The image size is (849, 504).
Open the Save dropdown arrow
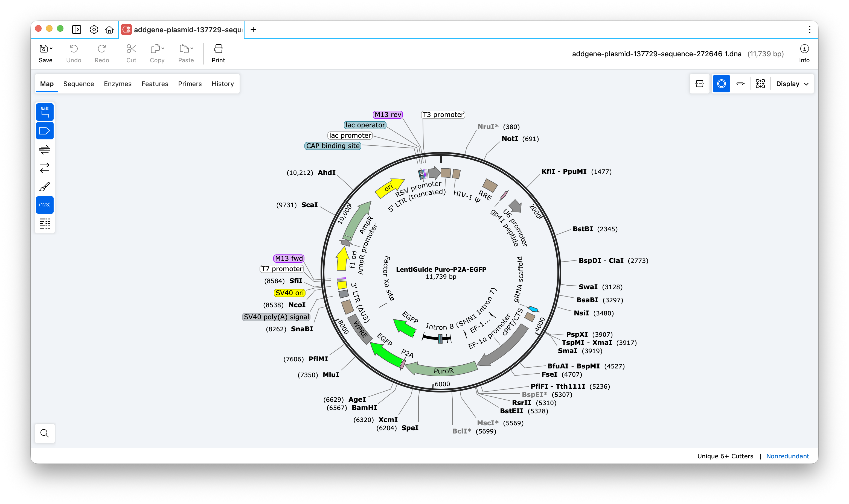(51, 49)
